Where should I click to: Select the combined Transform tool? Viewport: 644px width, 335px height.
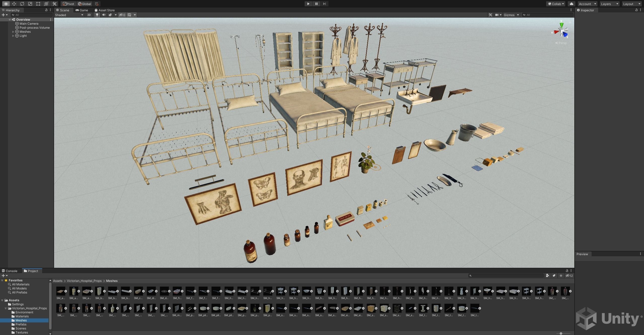coord(46,4)
